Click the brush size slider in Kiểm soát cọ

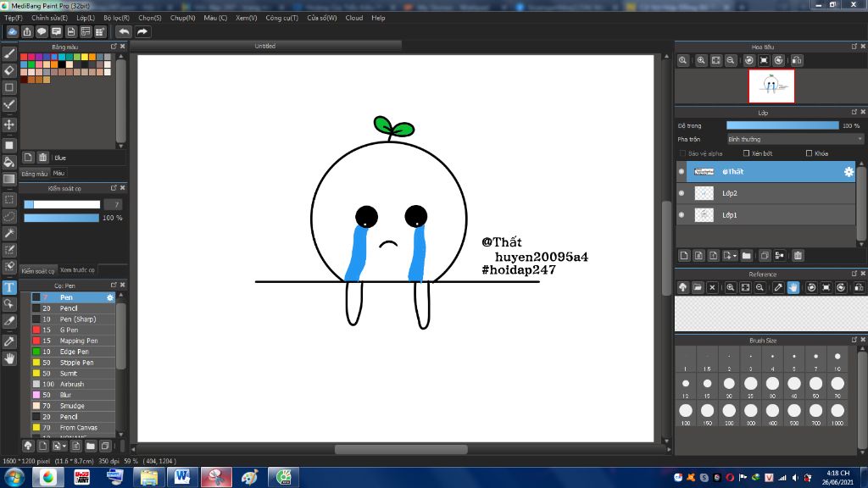[62, 205]
